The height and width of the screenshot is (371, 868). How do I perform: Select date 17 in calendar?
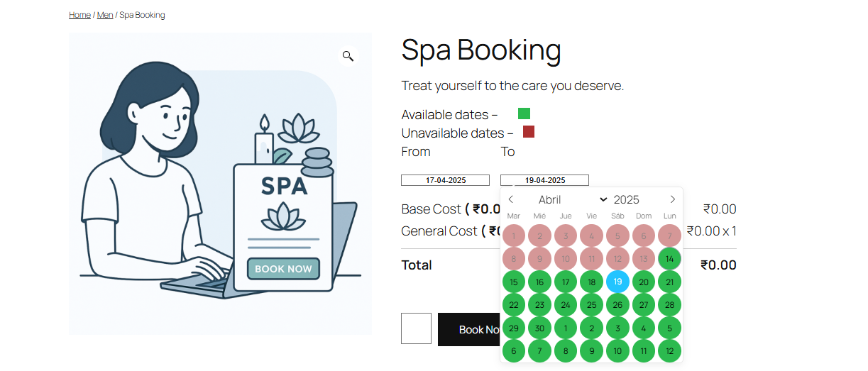566,282
